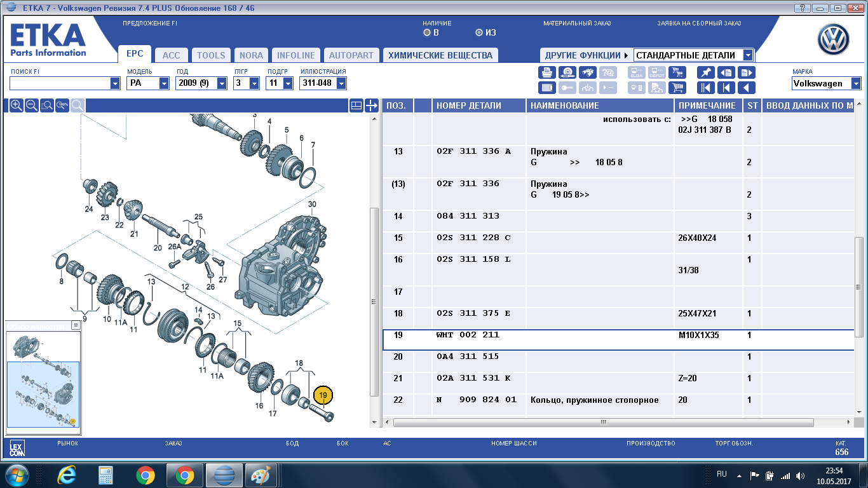Expand the ГОД dropdown showing 2009 (9)
Viewport: 868px width, 488px height.
click(222, 83)
